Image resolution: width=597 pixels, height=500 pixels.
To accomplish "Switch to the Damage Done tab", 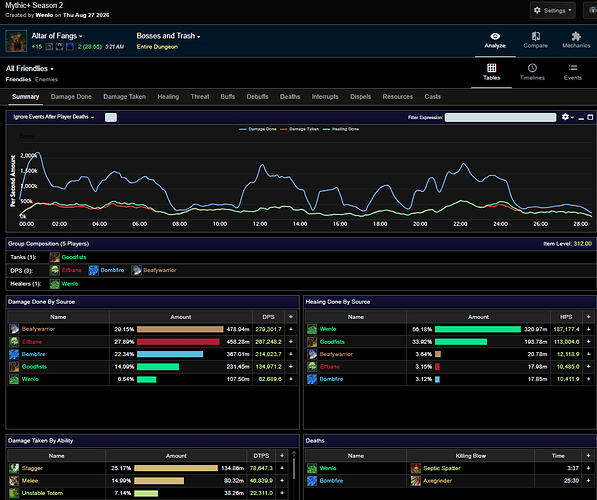I will [x=71, y=97].
